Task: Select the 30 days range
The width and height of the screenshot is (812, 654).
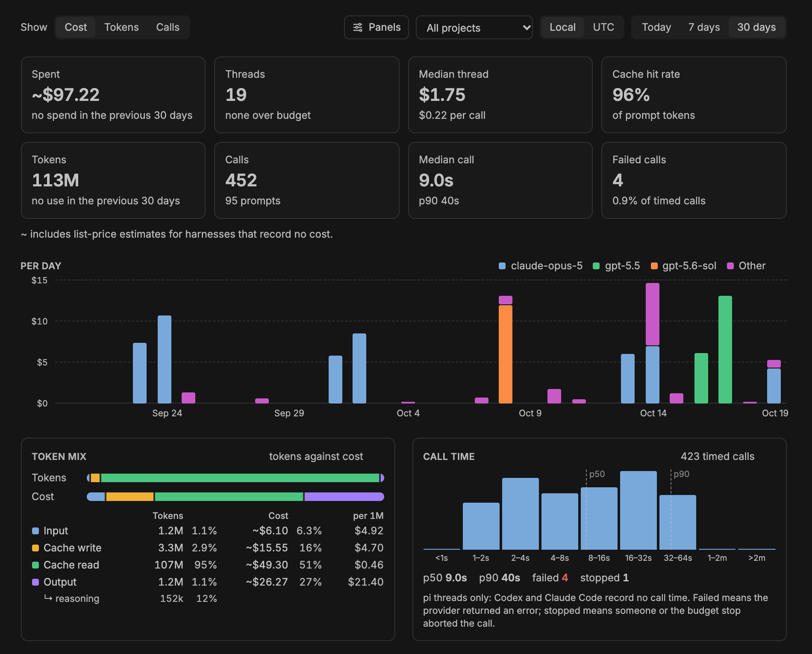Action: point(756,27)
